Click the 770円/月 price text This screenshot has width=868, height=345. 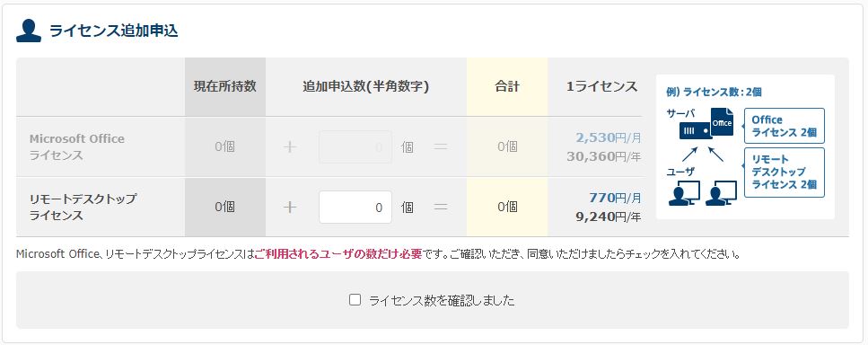615,198
